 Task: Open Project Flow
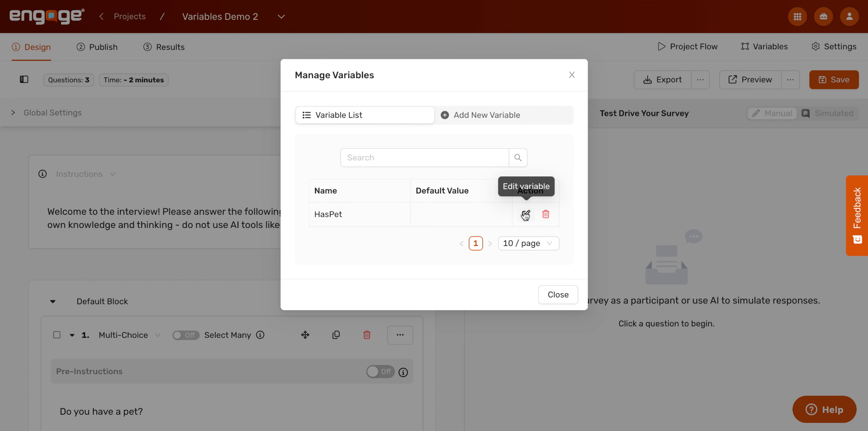(x=688, y=47)
